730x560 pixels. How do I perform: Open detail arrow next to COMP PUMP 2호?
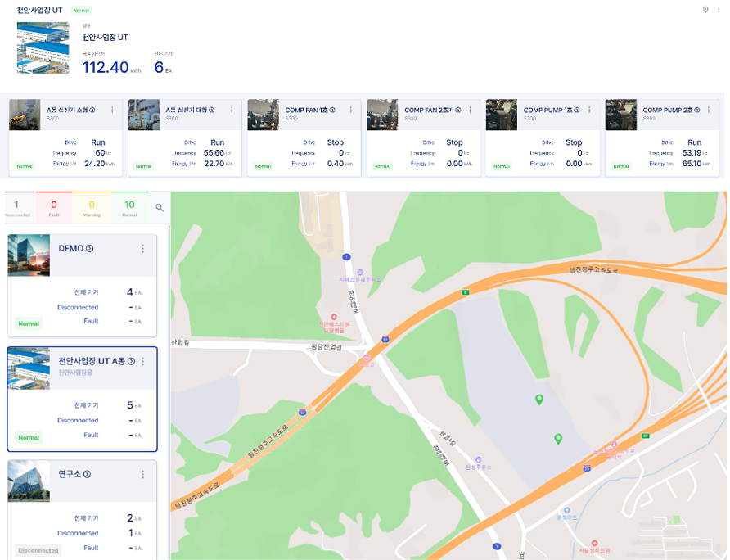(x=696, y=110)
